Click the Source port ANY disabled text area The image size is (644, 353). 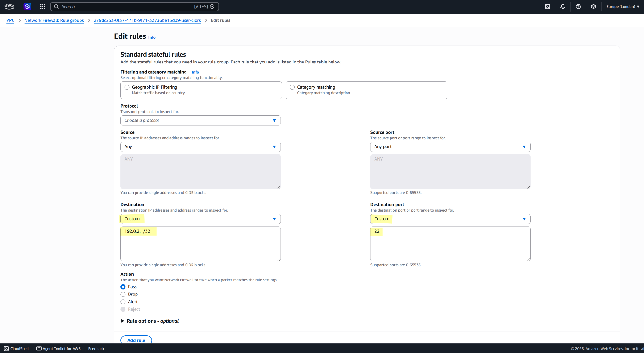(450, 172)
